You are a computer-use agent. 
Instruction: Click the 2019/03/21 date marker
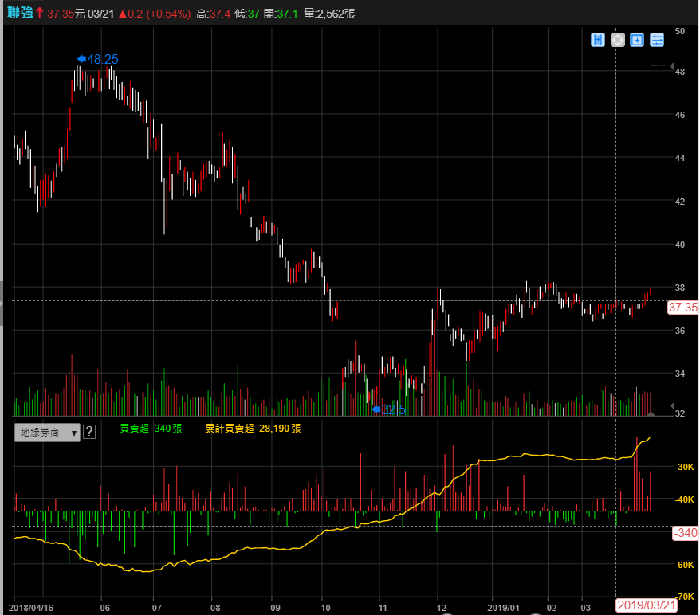(647, 605)
